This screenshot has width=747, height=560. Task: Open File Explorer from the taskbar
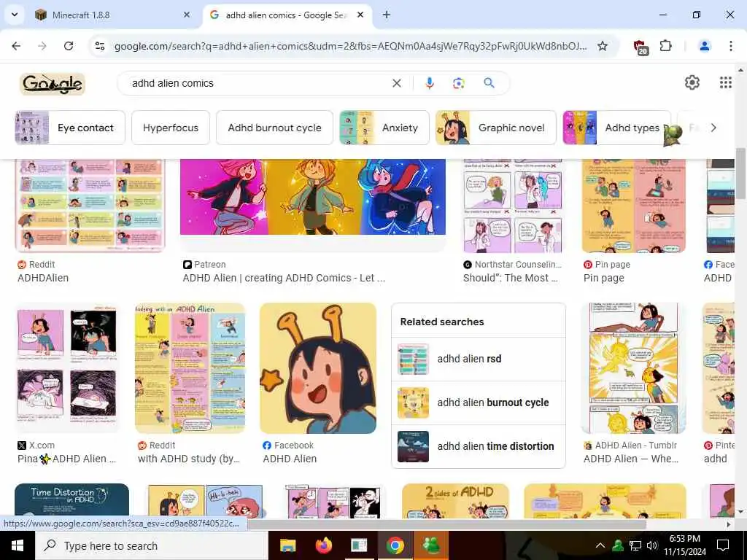coord(287,545)
